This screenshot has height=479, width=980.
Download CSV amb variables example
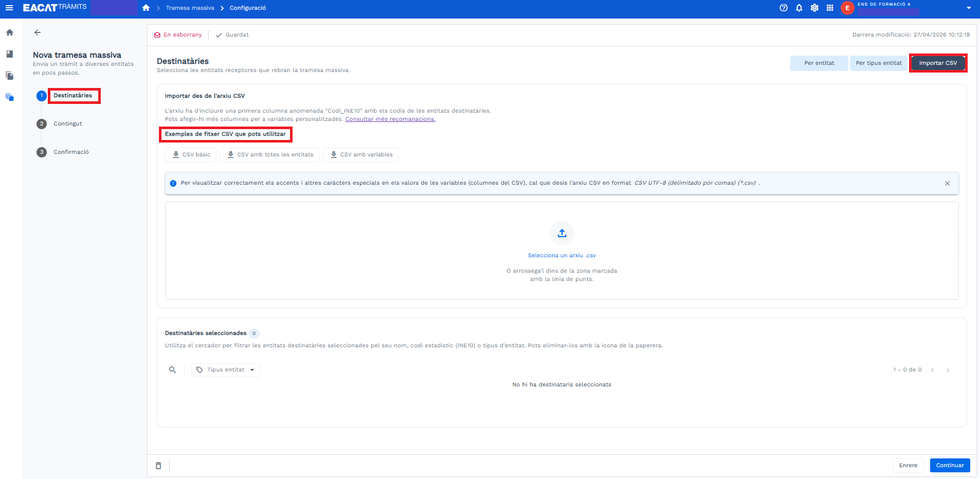pos(360,155)
